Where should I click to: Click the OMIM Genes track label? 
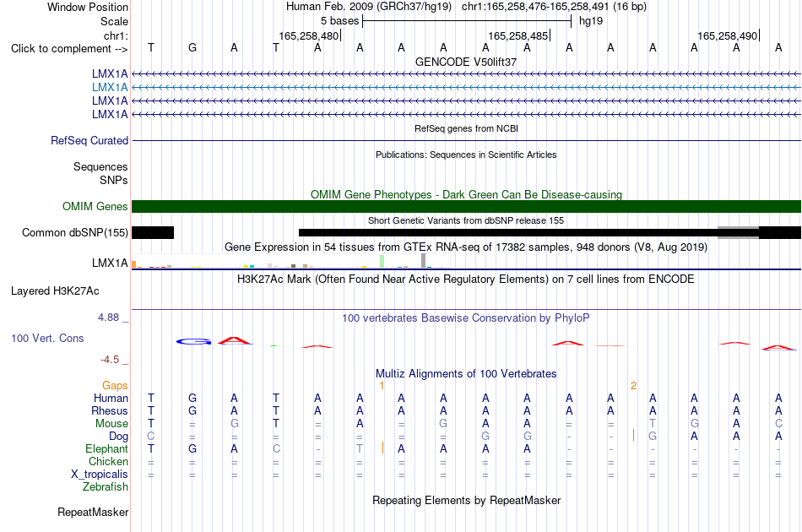[x=95, y=206]
